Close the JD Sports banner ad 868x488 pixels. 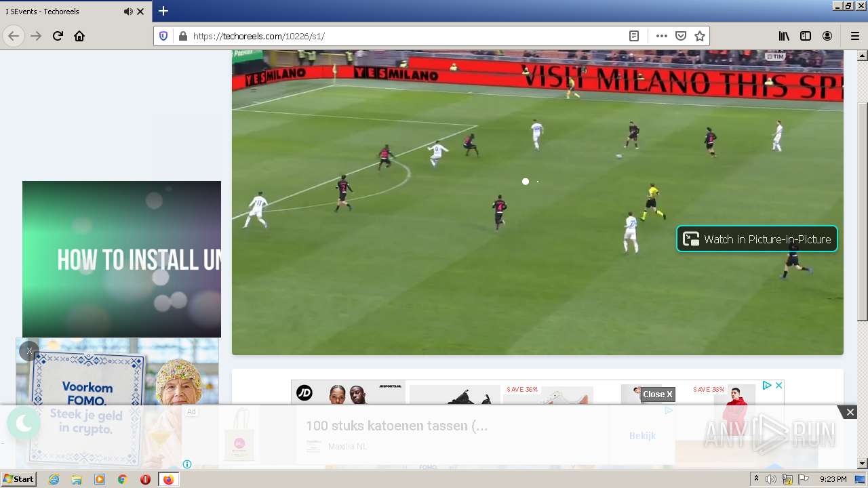(778, 385)
